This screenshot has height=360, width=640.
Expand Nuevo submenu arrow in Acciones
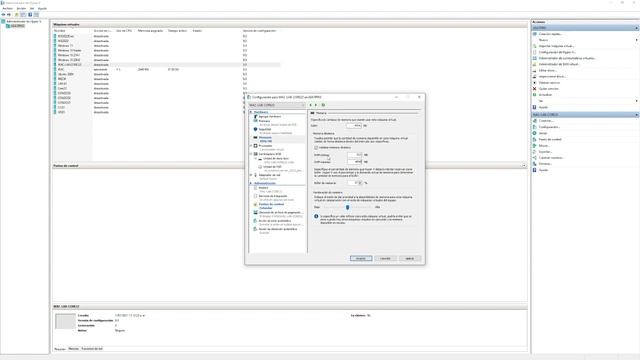point(636,40)
